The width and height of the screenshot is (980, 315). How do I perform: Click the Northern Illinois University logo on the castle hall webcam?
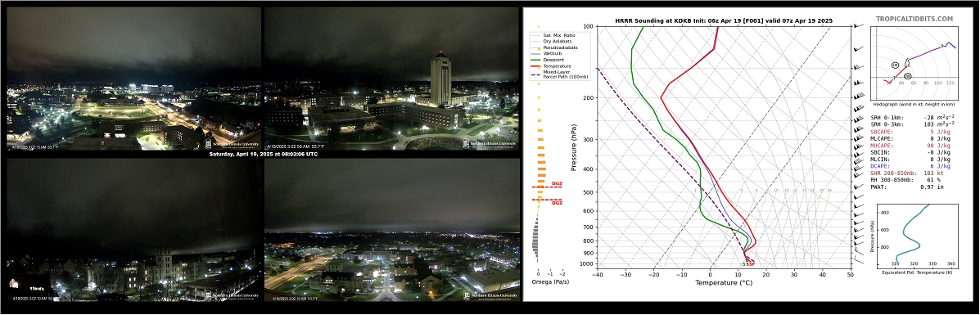tap(233, 295)
